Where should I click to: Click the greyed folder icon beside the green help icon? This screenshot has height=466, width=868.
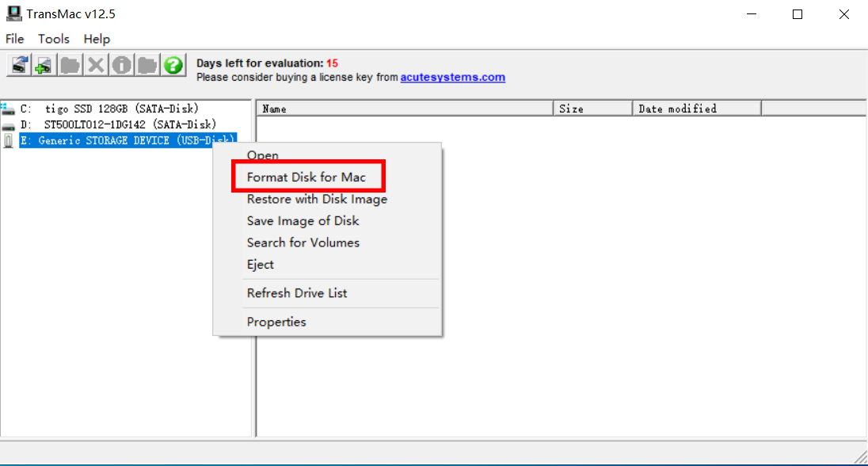point(147,66)
